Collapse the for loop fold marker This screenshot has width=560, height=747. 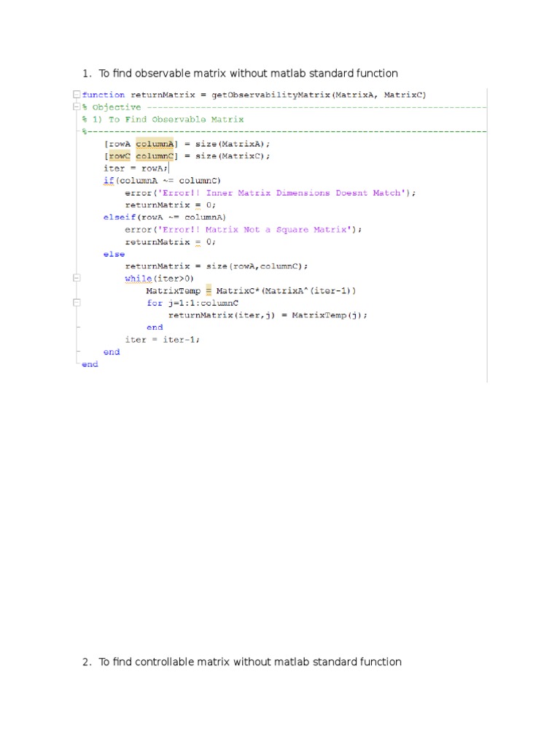tap(77, 303)
